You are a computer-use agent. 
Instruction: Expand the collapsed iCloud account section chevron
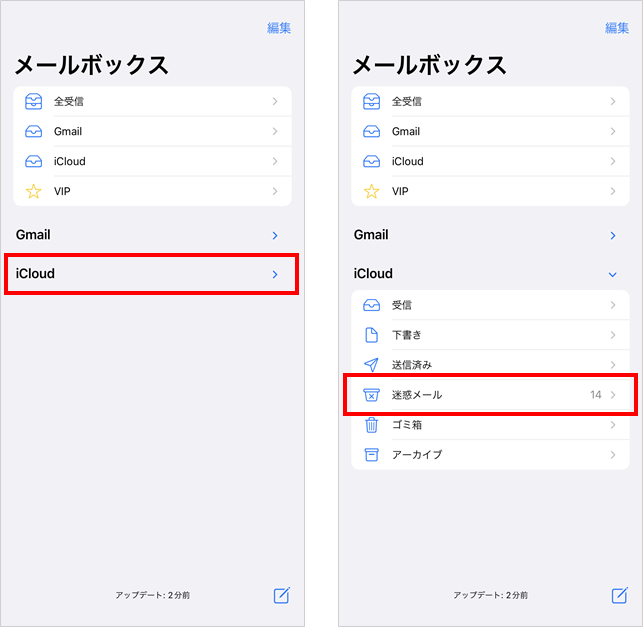tap(275, 274)
